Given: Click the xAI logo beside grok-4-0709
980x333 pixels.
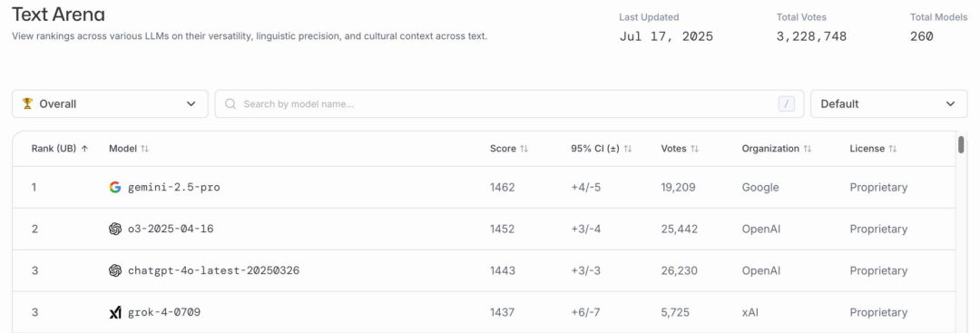Looking at the screenshot, I should click(115, 312).
